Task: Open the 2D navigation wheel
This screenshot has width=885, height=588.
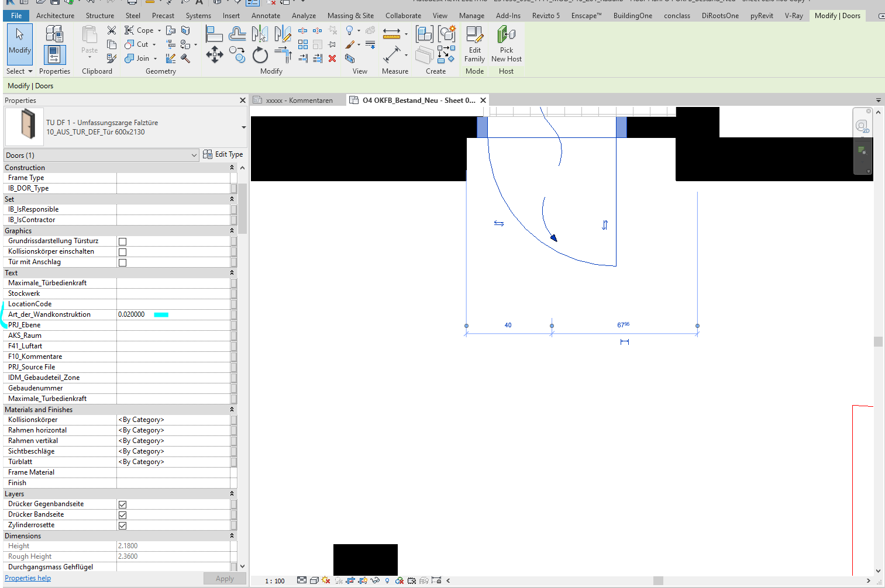Action: (x=862, y=126)
